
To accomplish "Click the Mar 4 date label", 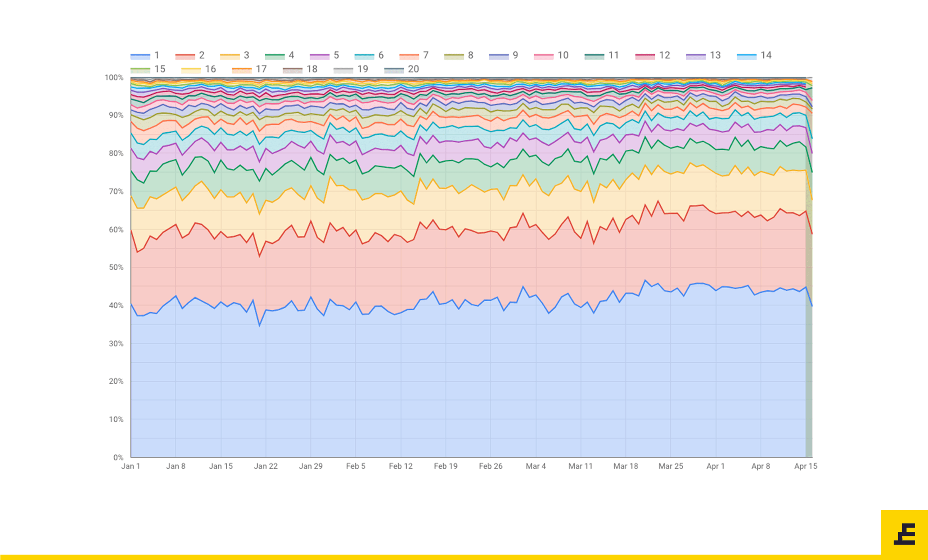I will 536,466.
